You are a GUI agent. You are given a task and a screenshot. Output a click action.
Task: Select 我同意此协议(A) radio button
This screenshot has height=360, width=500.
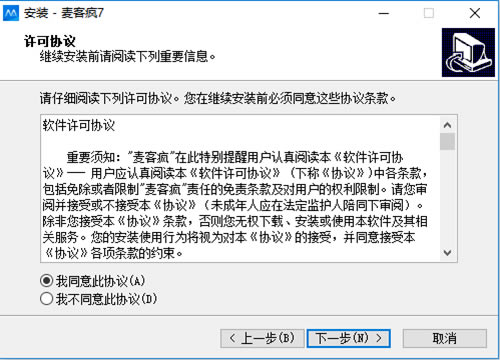click(x=46, y=281)
